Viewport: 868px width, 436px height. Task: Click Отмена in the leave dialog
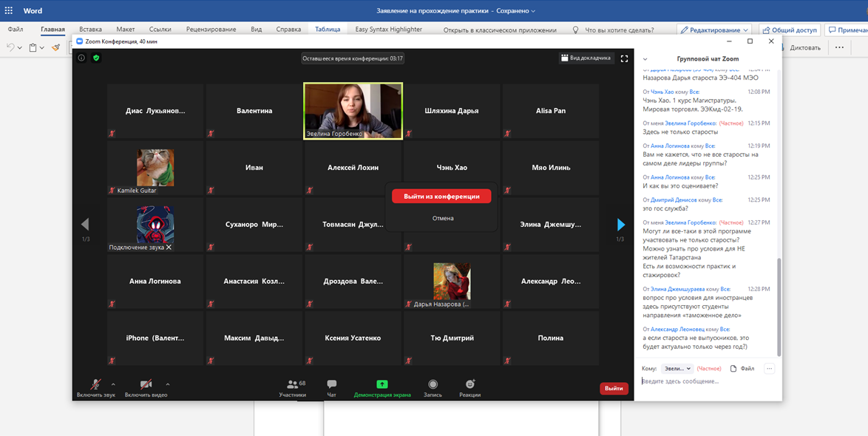coord(443,218)
